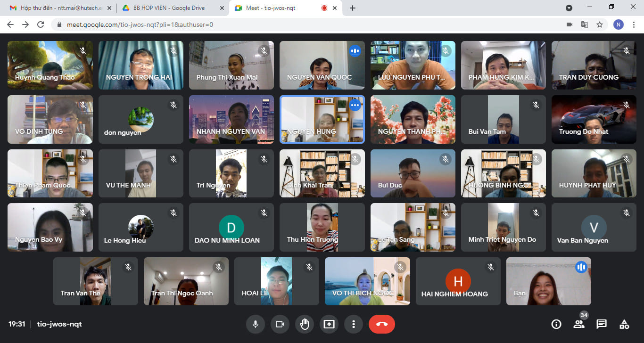Screen dimensions: 644x343
Task: Click the meeting code tio-jwos-nqt text
Action: point(59,324)
